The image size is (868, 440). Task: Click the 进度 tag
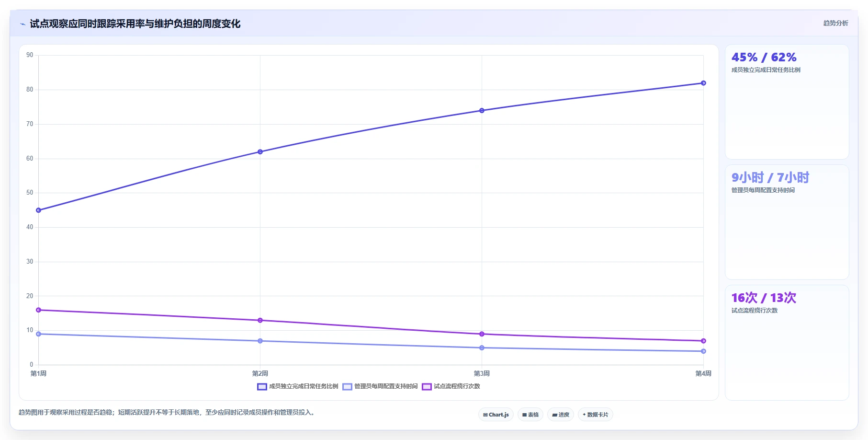point(561,415)
